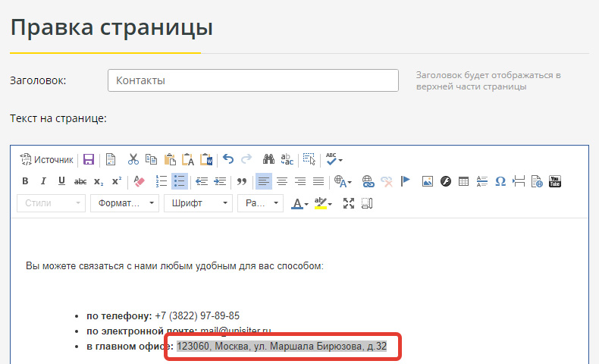The width and height of the screenshot is (599, 364).
Task: Toggle the bulleted list button
Action: pos(179,181)
